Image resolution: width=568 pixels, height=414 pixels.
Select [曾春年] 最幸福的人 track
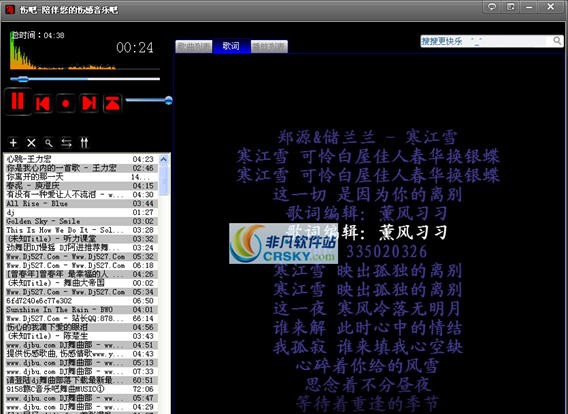click(x=81, y=274)
